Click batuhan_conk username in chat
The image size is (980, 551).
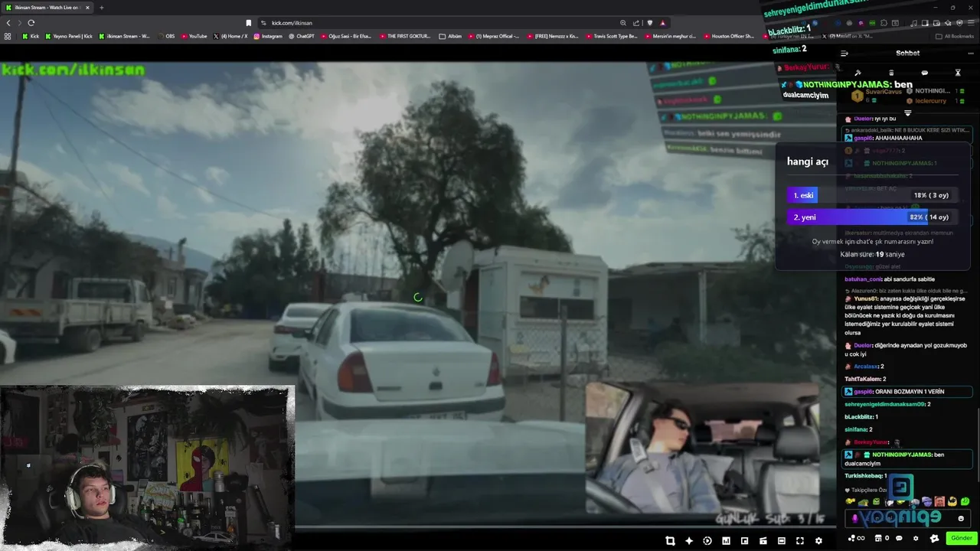[863, 279]
